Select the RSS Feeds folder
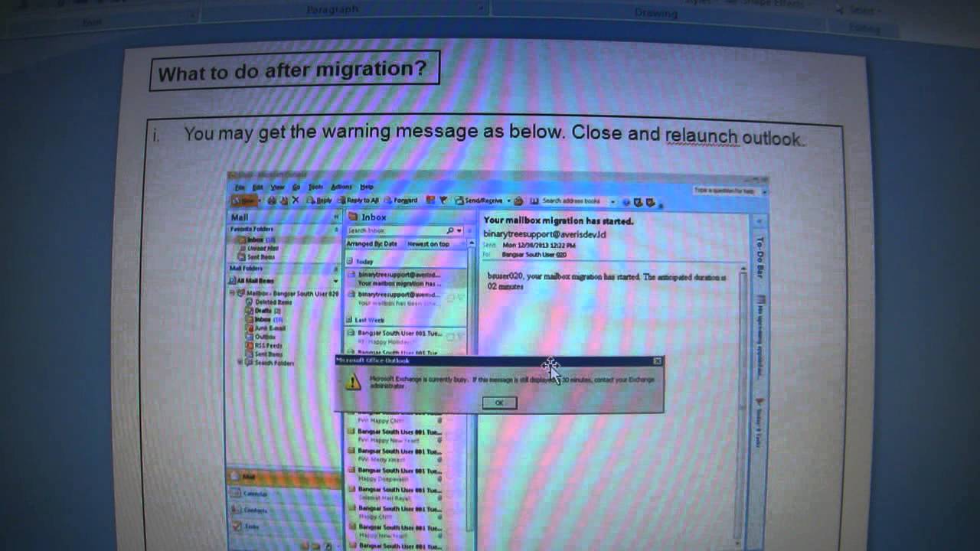This screenshot has width=980, height=551. [264, 346]
